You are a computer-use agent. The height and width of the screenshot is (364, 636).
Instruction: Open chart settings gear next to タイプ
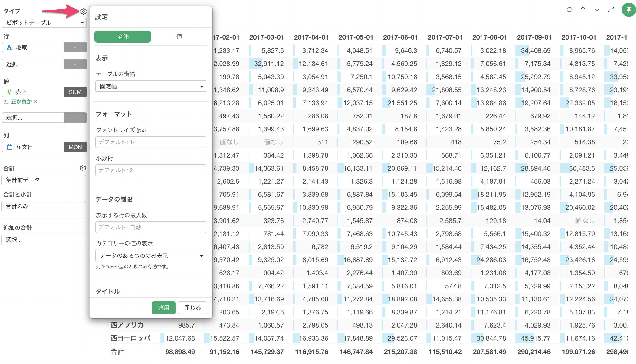coord(83,12)
